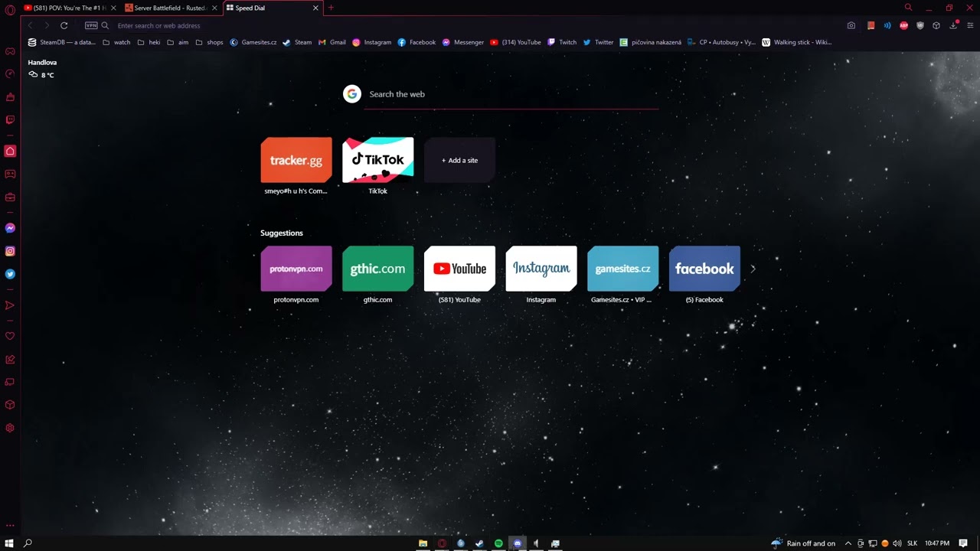The width and height of the screenshot is (980, 551).
Task: Open Steam from the taskbar
Action: point(479,543)
